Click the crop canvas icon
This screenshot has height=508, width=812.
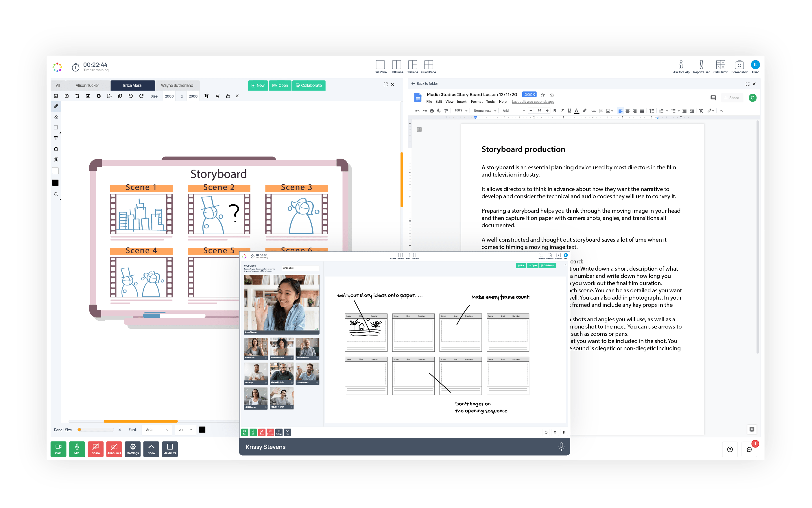point(207,96)
